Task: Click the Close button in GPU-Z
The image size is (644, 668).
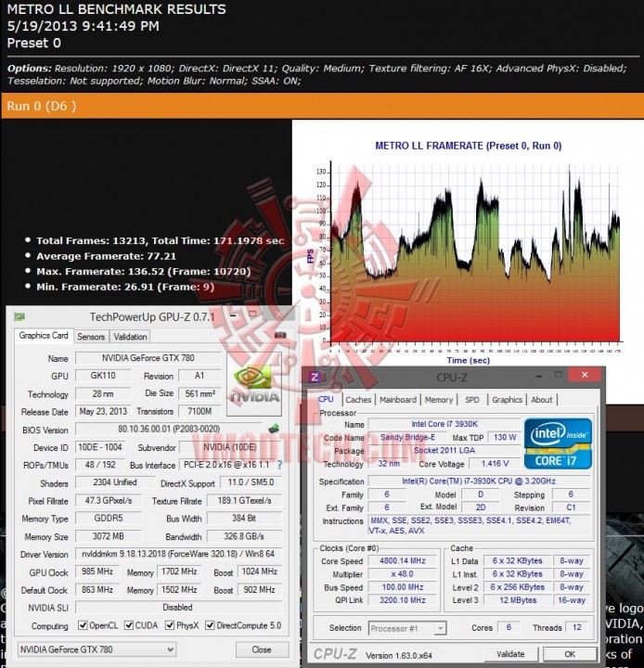Action: pyautogui.click(x=262, y=649)
